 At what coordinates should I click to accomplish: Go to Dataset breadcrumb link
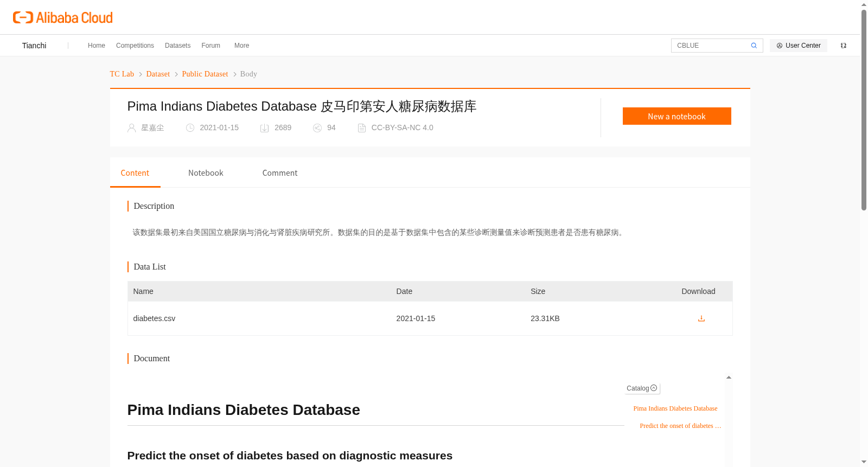point(158,74)
